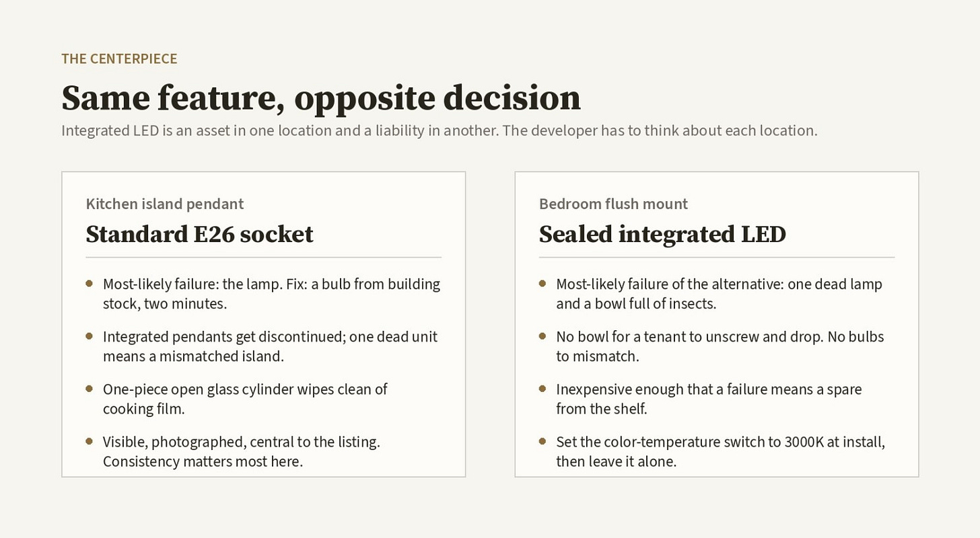Click the text 'then leave it alone'
The image size is (980, 538).
(x=616, y=461)
